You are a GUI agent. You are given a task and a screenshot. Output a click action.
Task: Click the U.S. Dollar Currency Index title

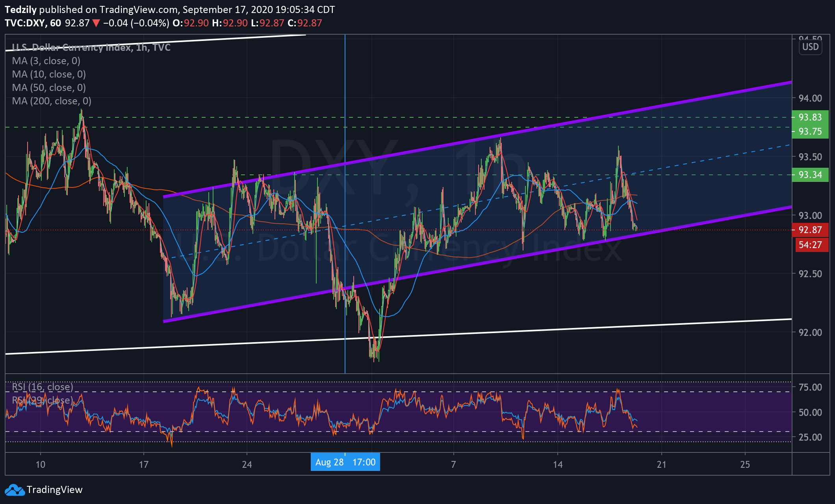pyautogui.click(x=91, y=48)
